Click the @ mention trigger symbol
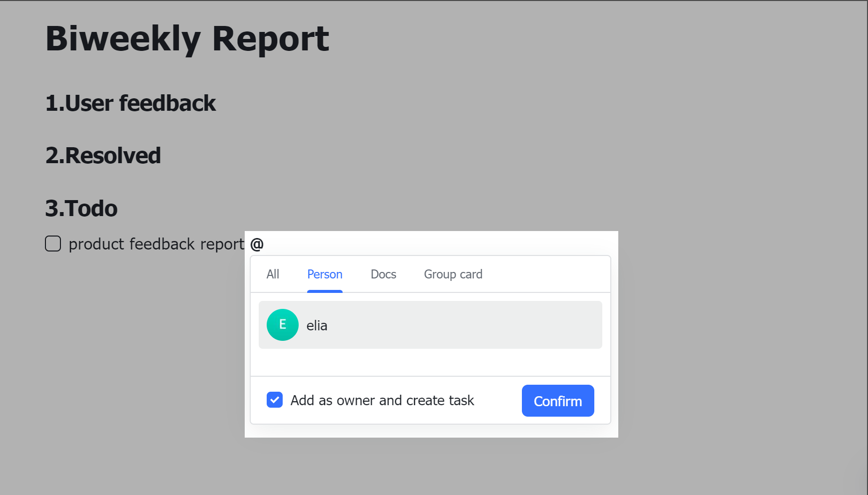 257,244
